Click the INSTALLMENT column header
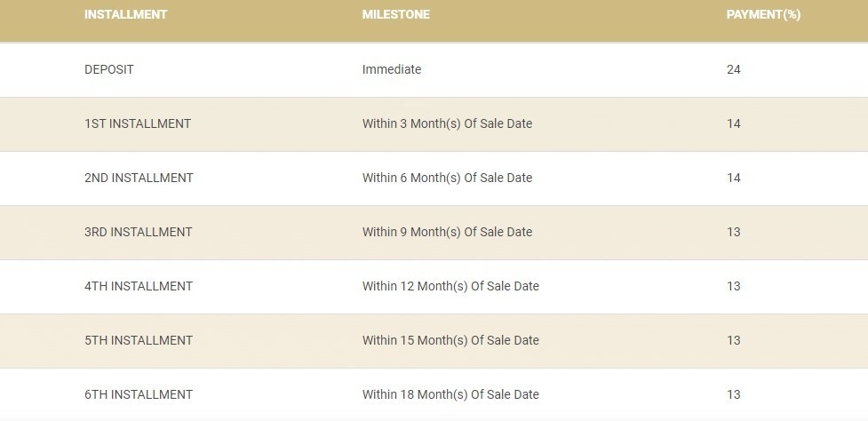 pos(125,15)
